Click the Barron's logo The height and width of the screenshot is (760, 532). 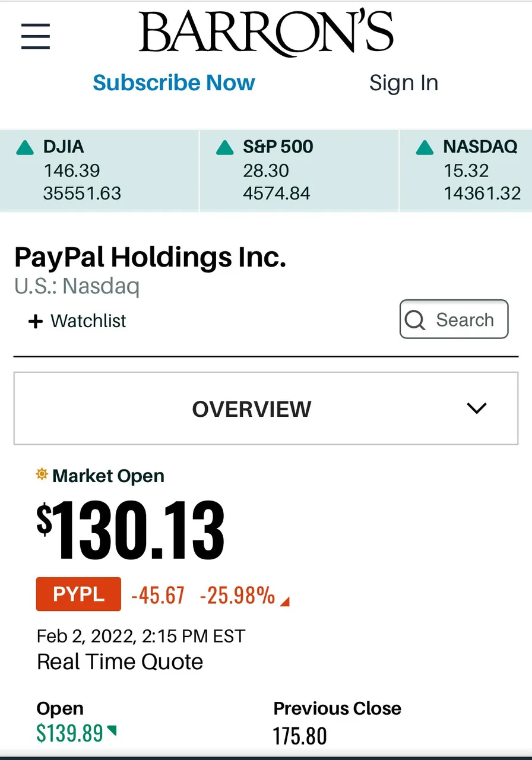point(266,33)
